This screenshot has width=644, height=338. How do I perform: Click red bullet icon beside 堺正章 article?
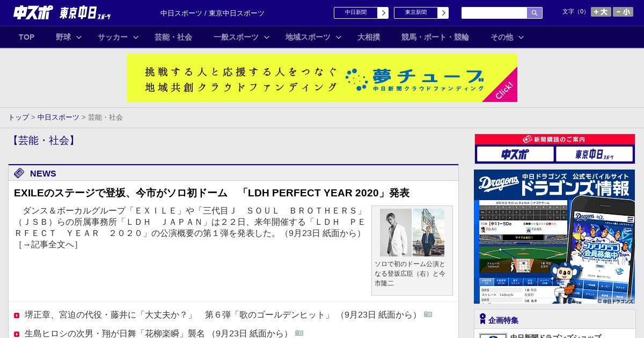pos(17,315)
